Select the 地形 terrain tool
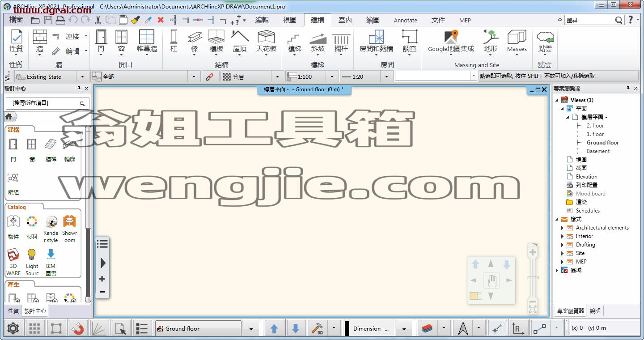The width and height of the screenshot is (644, 340). click(x=491, y=42)
